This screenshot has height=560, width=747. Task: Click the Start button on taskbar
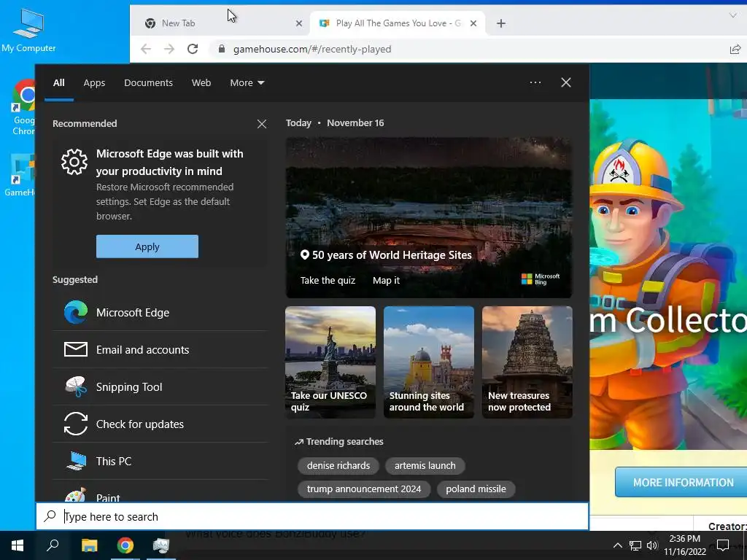point(18,545)
